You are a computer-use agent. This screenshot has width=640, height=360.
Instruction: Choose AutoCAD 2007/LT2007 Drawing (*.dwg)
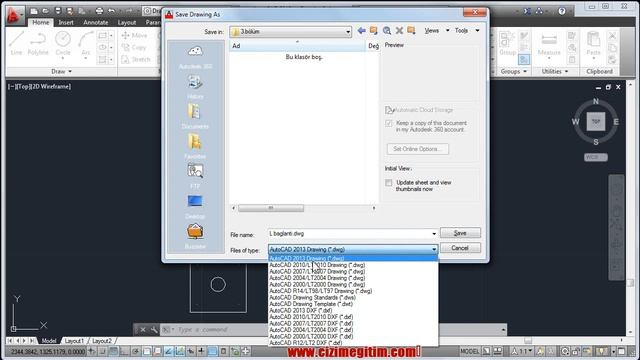(353, 271)
